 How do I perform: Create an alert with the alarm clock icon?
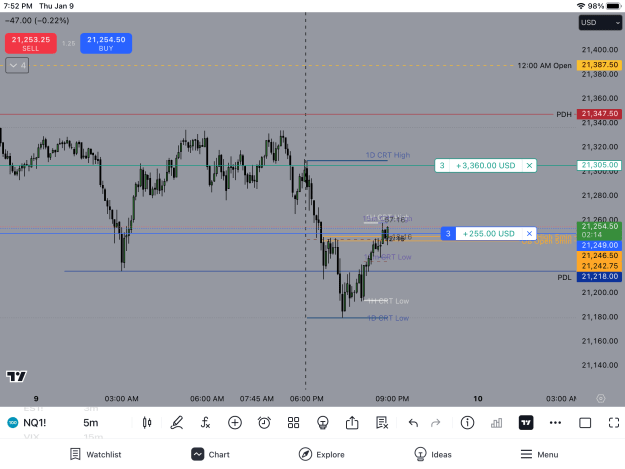coord(264,423)
